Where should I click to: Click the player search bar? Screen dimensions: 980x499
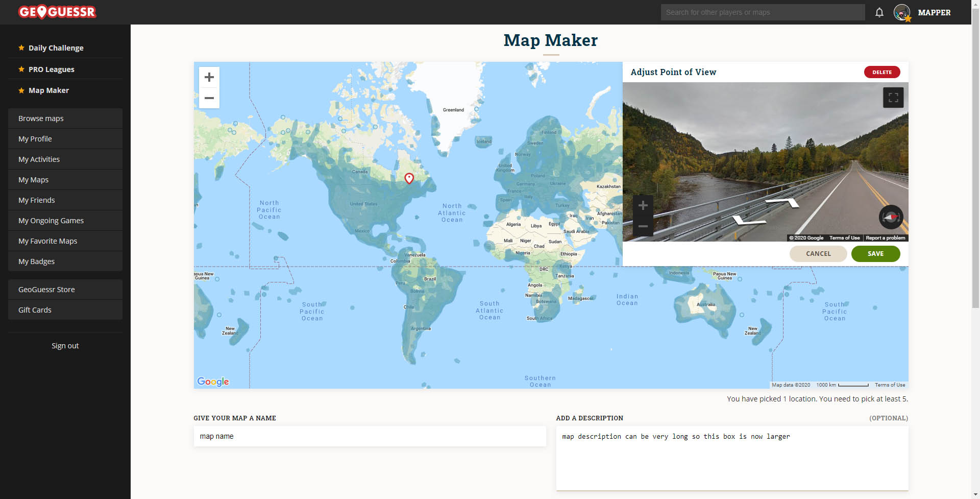[x=762, y=12]
